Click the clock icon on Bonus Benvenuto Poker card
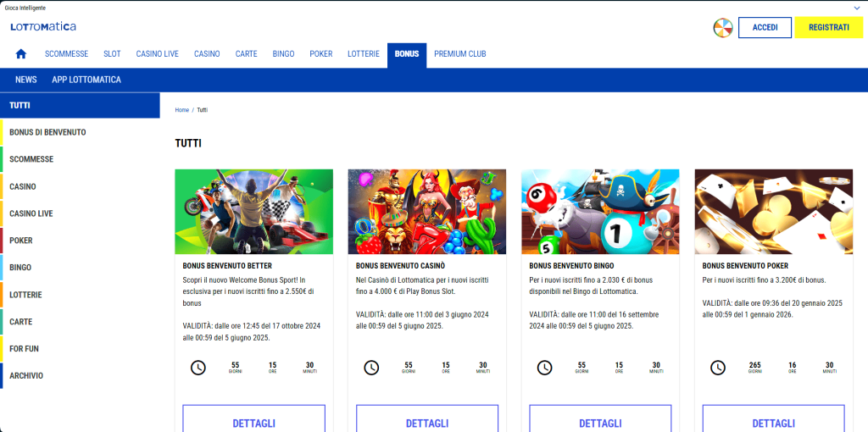Screen dimensions: 868x432 718,368
